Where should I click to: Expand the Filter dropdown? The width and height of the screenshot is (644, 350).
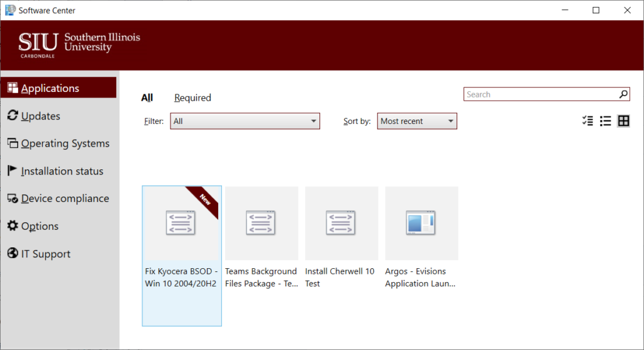click(245, 121)
